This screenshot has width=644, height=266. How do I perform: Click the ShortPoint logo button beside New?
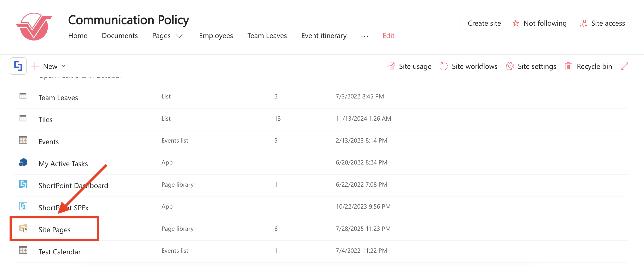click(18, 66)
